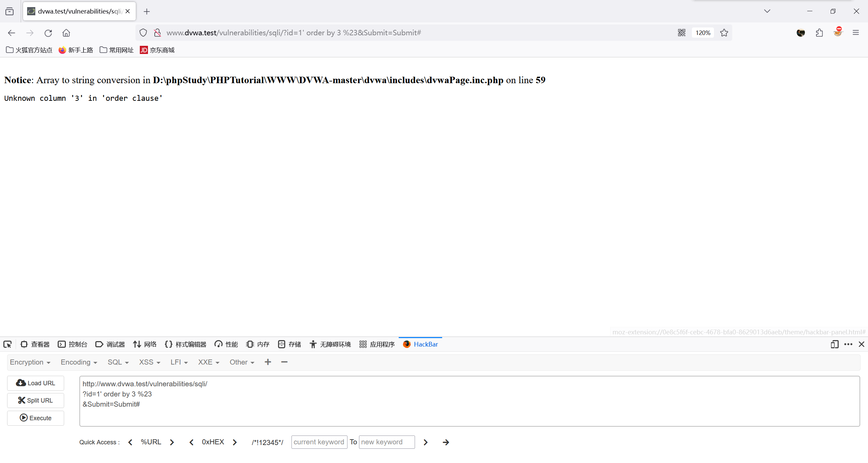Open the 常用网址 bookmark folder
The width and height of the screenshot is (868, 463).
(x=117, y=50)
